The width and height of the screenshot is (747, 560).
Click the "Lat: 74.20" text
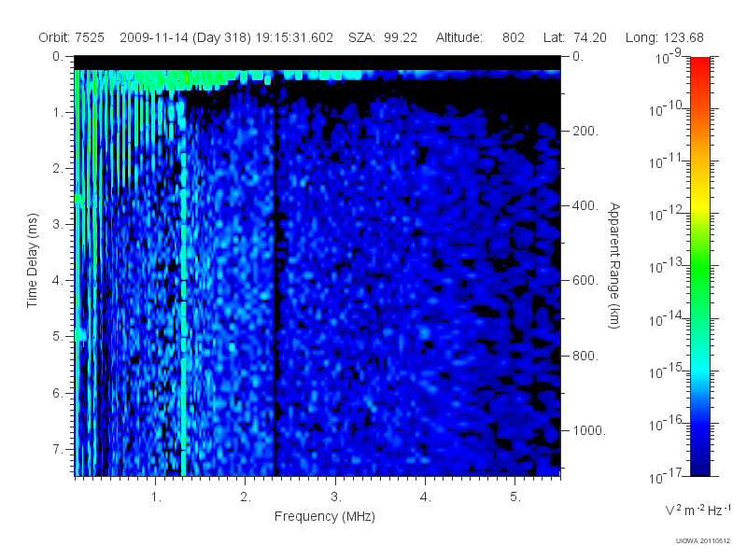tap(575, 37)
